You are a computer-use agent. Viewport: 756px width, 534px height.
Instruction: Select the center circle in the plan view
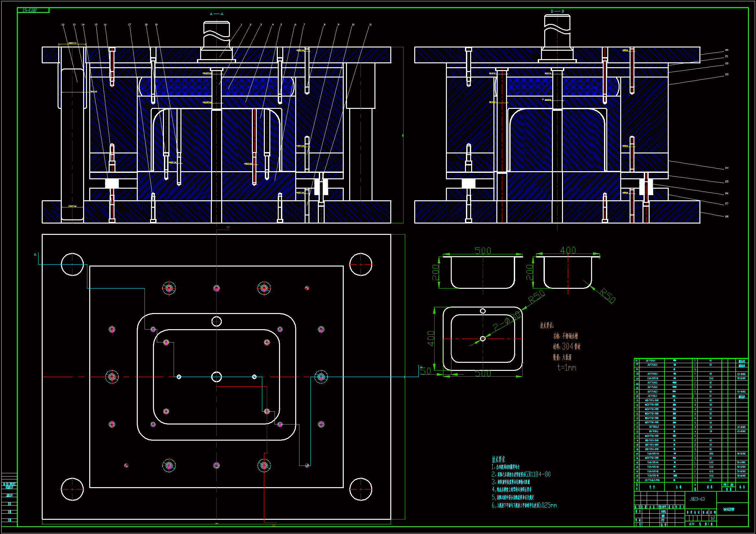click(216, 377)
